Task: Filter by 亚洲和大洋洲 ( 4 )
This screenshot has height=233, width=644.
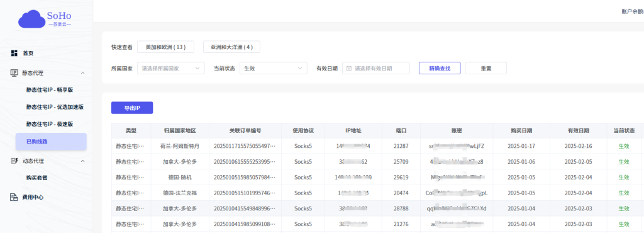Action: (x=231, y=47)
